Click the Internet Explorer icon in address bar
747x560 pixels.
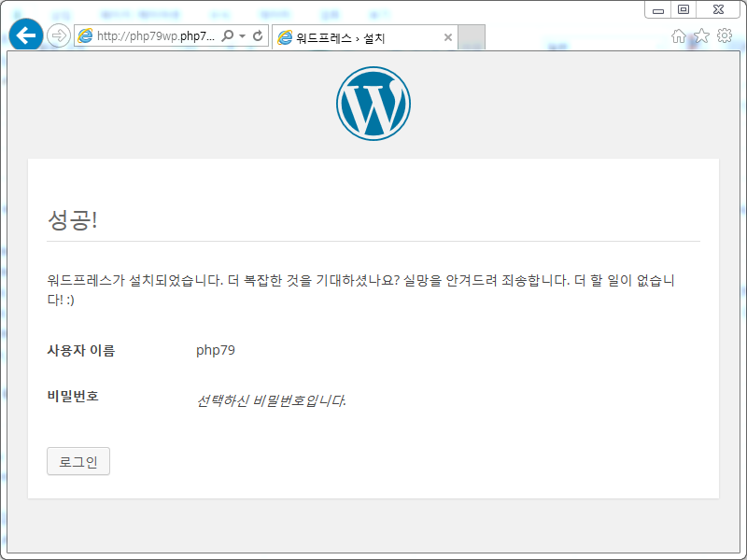85,35
